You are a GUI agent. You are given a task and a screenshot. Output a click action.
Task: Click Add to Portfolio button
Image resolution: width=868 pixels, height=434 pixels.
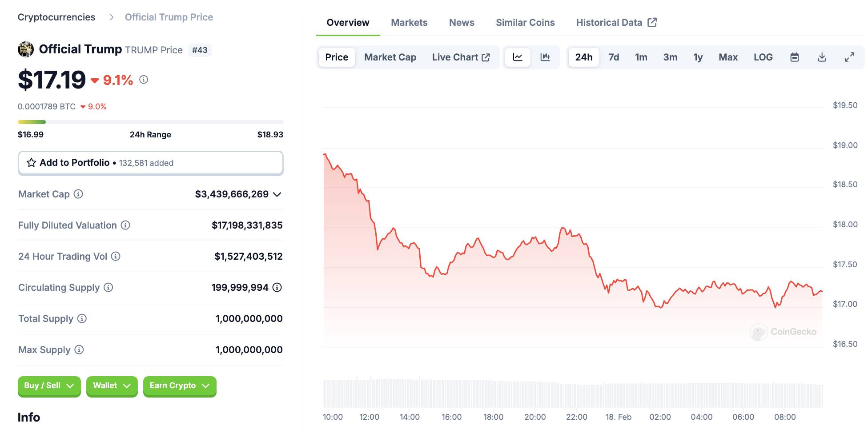151,163
